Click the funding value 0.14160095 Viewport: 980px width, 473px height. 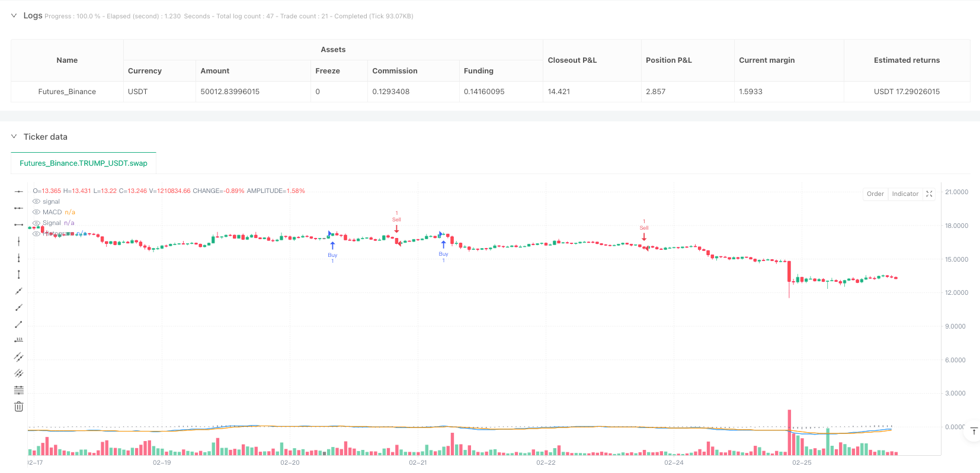(484, 92)
